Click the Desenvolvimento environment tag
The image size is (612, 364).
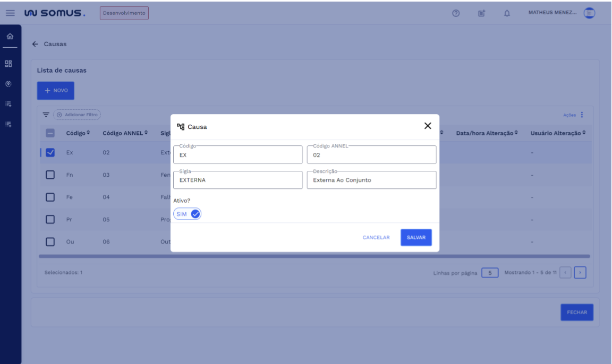(x=124, y=13)
